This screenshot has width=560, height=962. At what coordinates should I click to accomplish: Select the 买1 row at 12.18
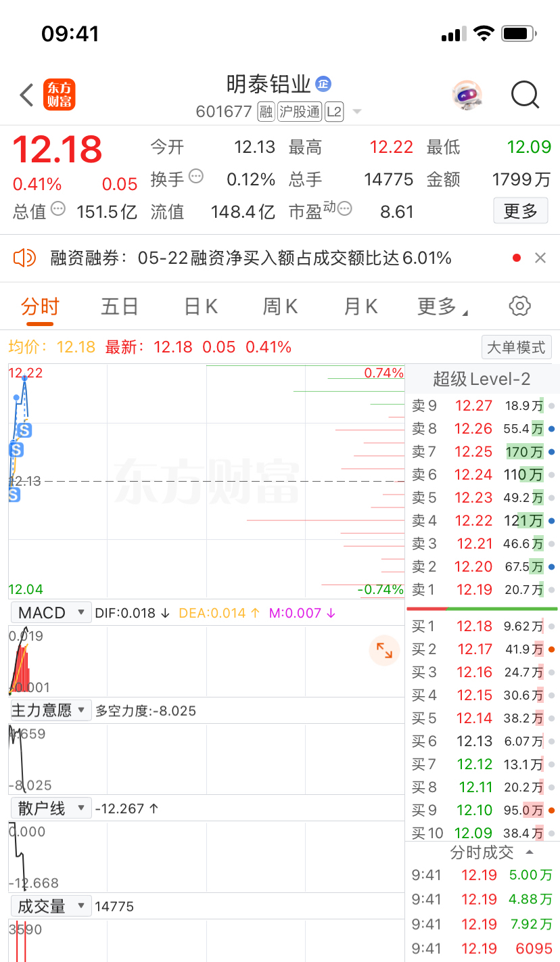click(x=482, y=626)
